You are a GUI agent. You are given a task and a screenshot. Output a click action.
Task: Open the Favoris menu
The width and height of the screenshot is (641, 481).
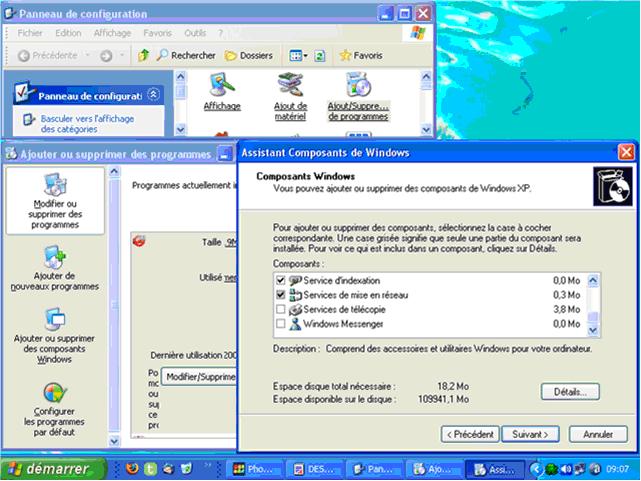157,33
